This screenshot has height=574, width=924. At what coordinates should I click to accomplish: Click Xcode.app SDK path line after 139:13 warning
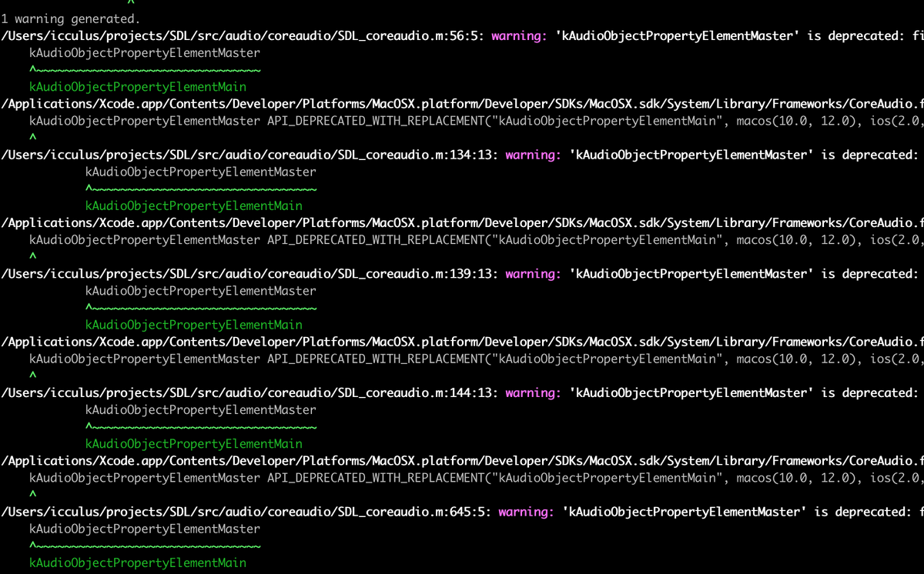(462, 342)
